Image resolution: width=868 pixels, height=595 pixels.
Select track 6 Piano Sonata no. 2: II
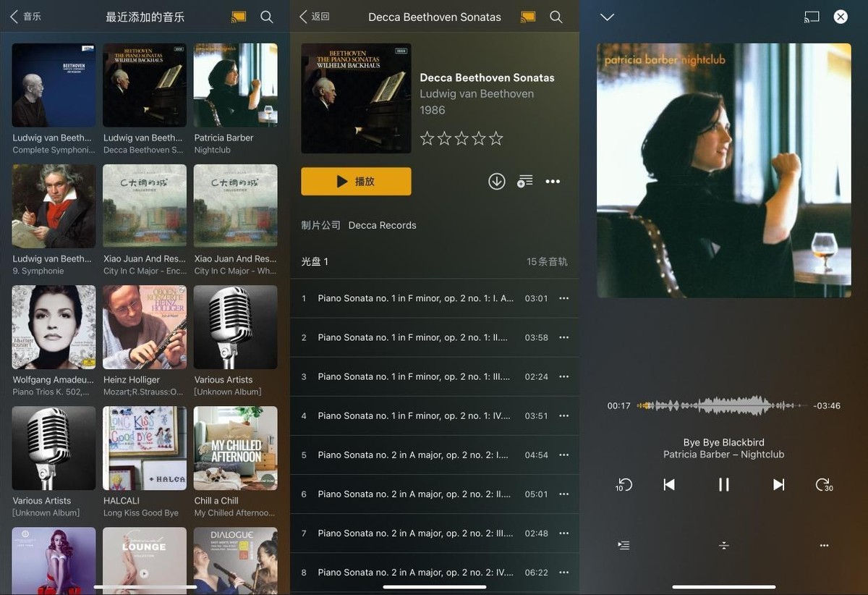coord(434,494)
